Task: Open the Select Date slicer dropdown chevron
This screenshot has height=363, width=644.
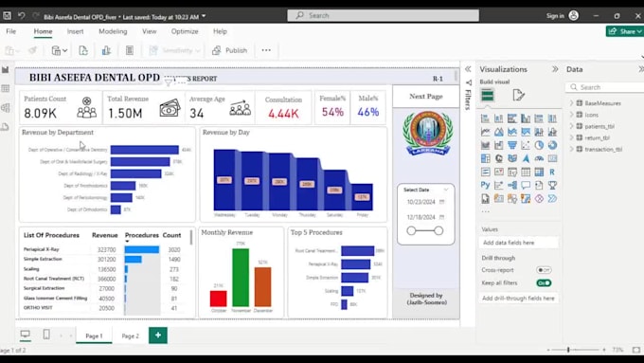Action: tap(446, 190)
